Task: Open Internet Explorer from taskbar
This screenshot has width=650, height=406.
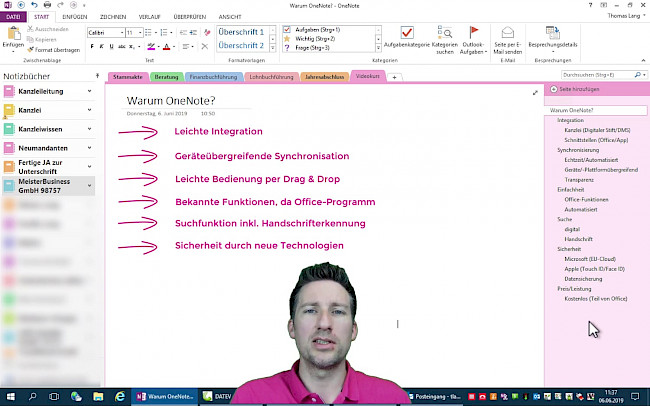Action: 120,396
